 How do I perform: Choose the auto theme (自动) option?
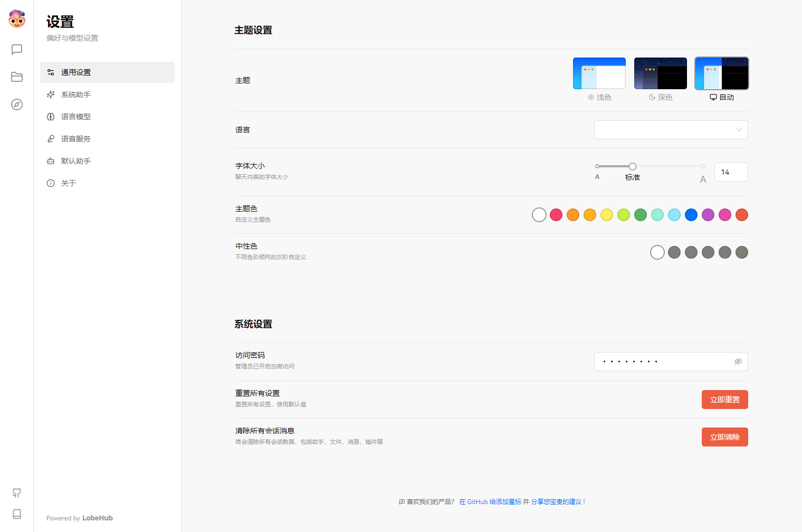721,74
